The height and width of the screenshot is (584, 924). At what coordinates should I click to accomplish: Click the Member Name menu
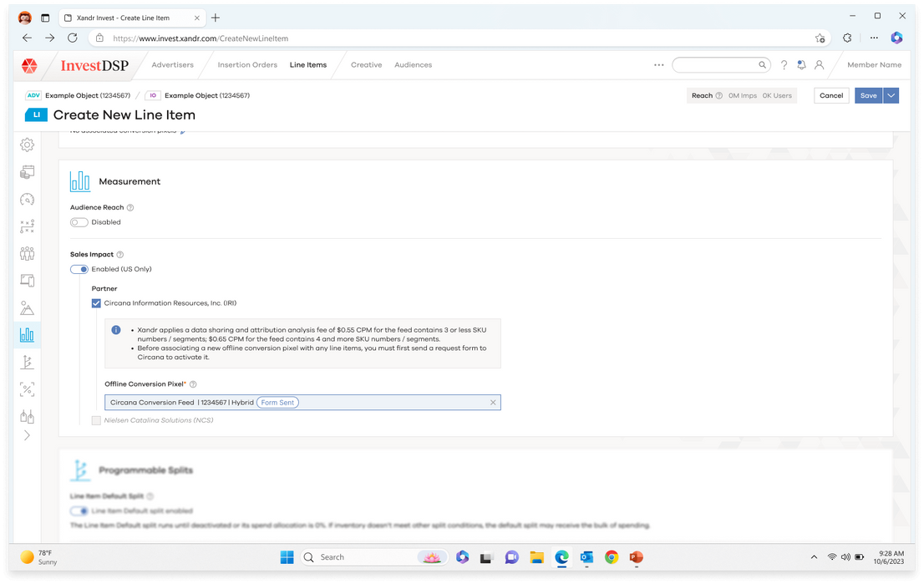[875, 65]
